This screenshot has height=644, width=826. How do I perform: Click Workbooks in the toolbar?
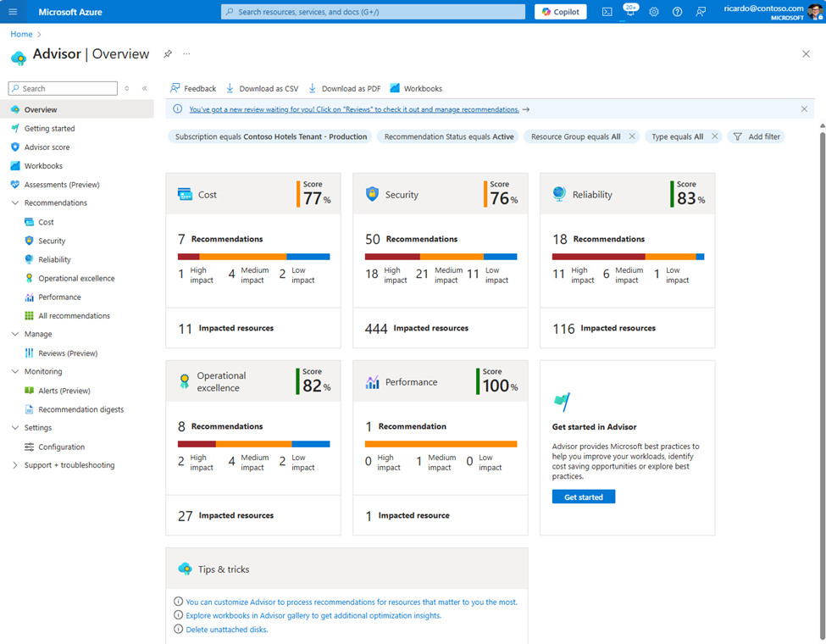click(416, 88)
